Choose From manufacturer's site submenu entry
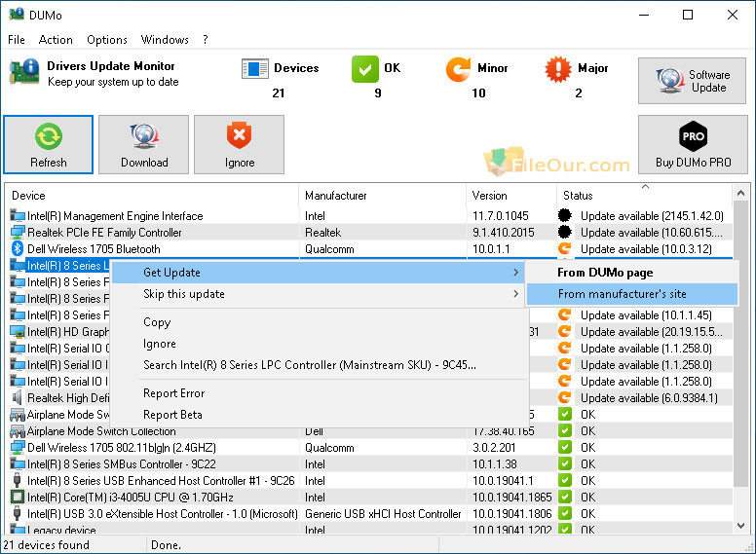 point(632,294)
